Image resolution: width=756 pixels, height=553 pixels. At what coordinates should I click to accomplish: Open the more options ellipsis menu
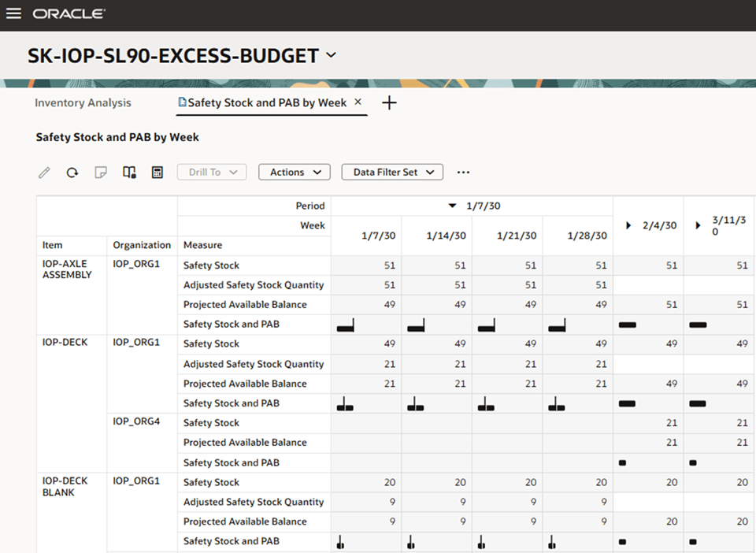pos(463,172)
